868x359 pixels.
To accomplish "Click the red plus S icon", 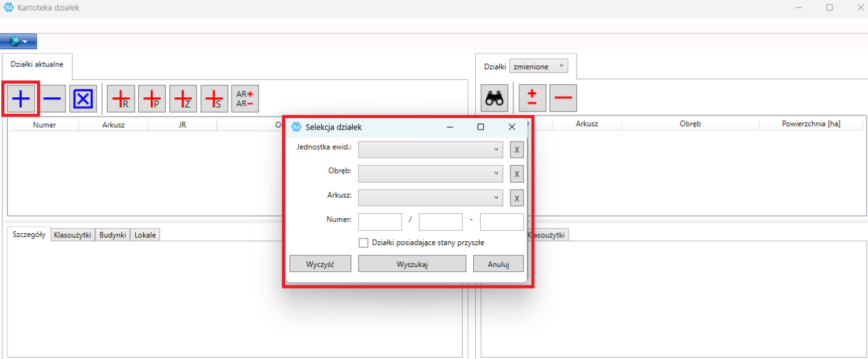I will pos(214,98).
